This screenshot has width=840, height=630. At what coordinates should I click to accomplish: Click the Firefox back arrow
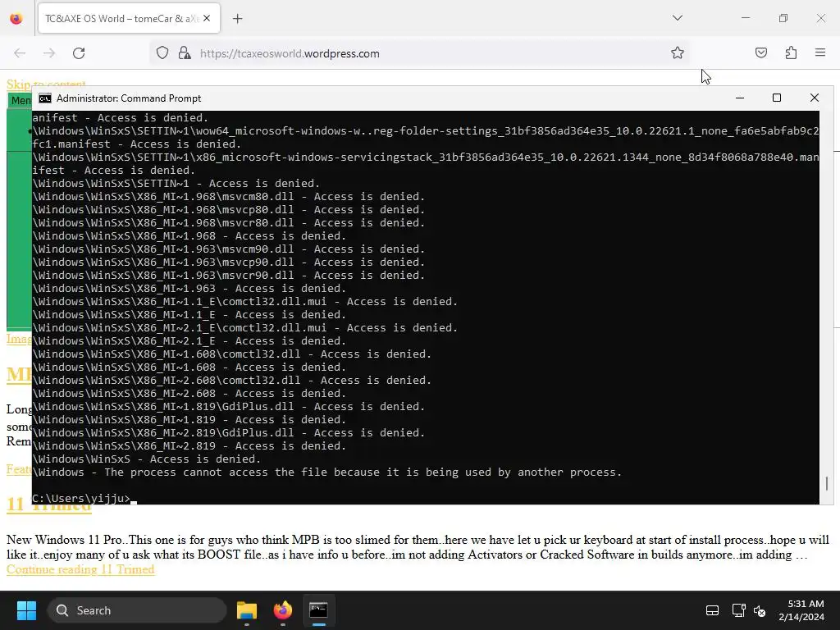pyautogui.click(x=20, y=53)
